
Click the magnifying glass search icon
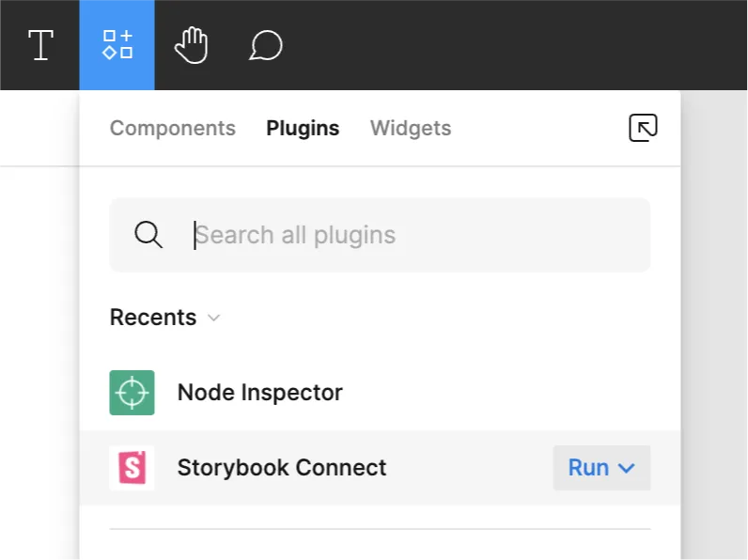coord(148,235)
